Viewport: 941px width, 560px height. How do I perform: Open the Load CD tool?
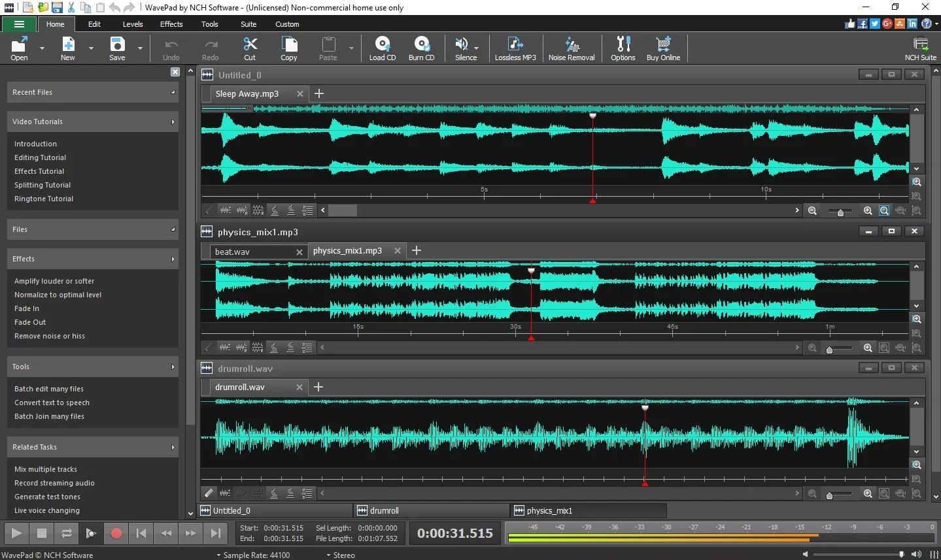382,48
